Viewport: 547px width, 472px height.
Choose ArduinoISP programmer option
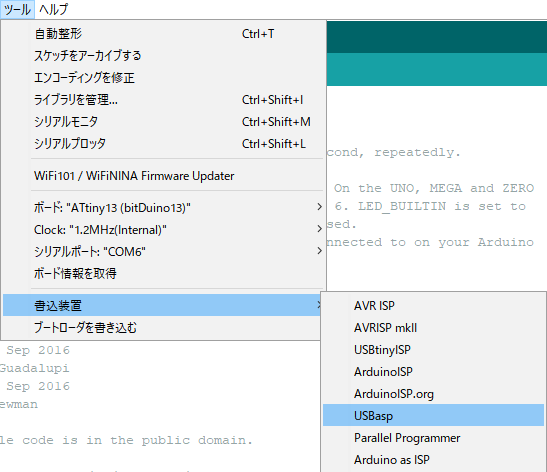pyautogui.click(x=433, y=372)
